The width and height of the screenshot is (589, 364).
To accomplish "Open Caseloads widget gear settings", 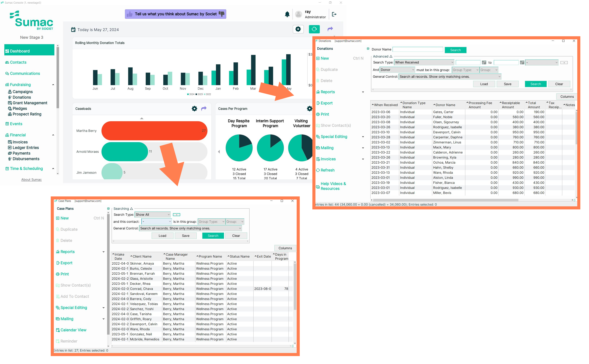I will tap(194, 109).
